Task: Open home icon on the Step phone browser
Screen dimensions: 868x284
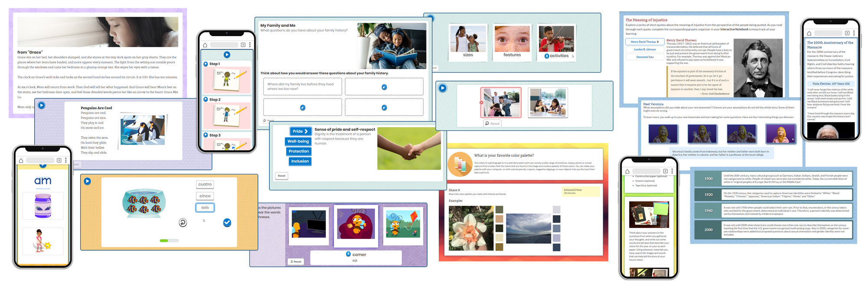Action: point(205,45)
